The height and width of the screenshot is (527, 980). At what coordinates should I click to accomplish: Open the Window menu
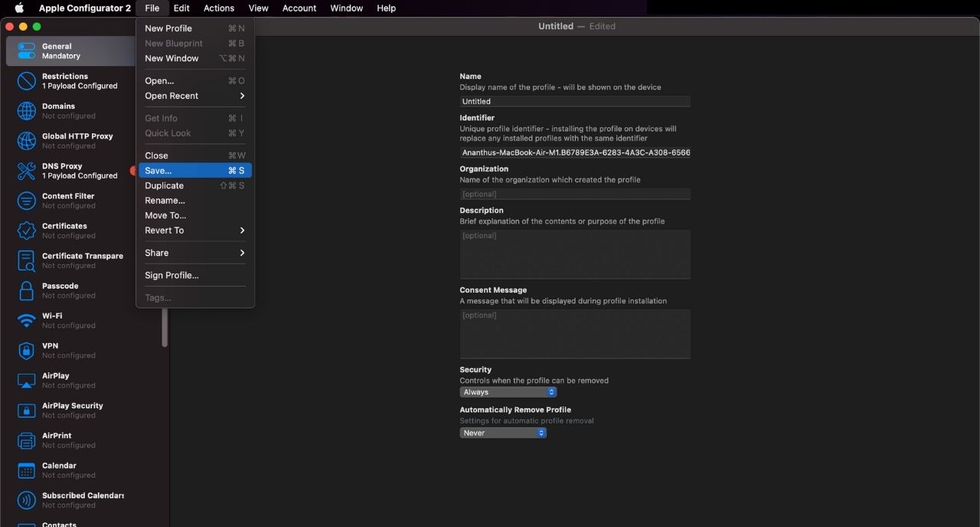pos(347,8)
